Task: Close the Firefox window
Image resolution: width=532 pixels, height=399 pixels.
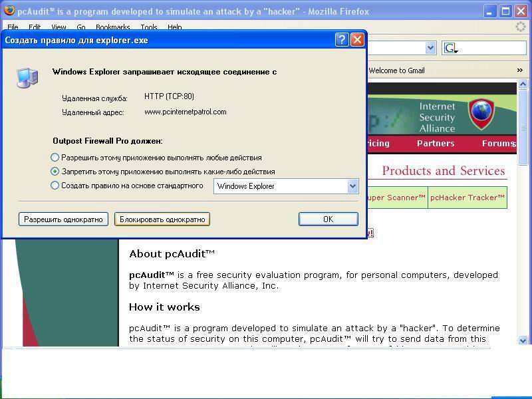Action: [521, 11]
